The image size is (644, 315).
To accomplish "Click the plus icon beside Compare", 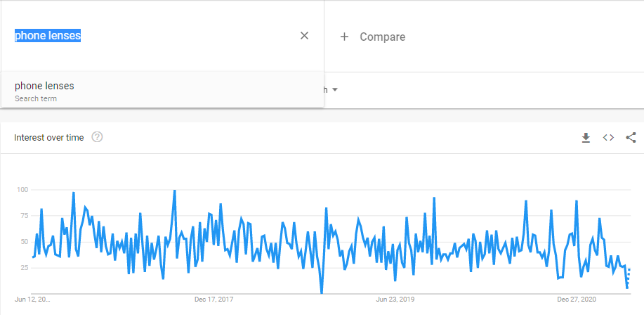I will tap(344, 37).
